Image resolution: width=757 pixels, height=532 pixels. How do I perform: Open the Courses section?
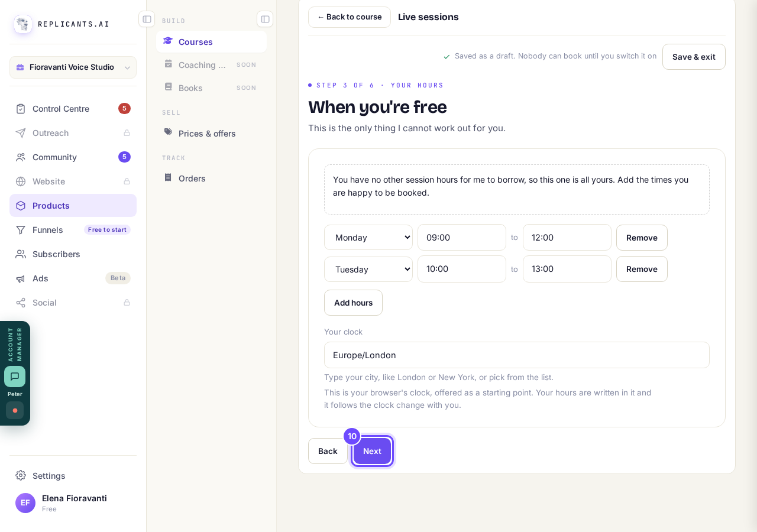point(211,41)
